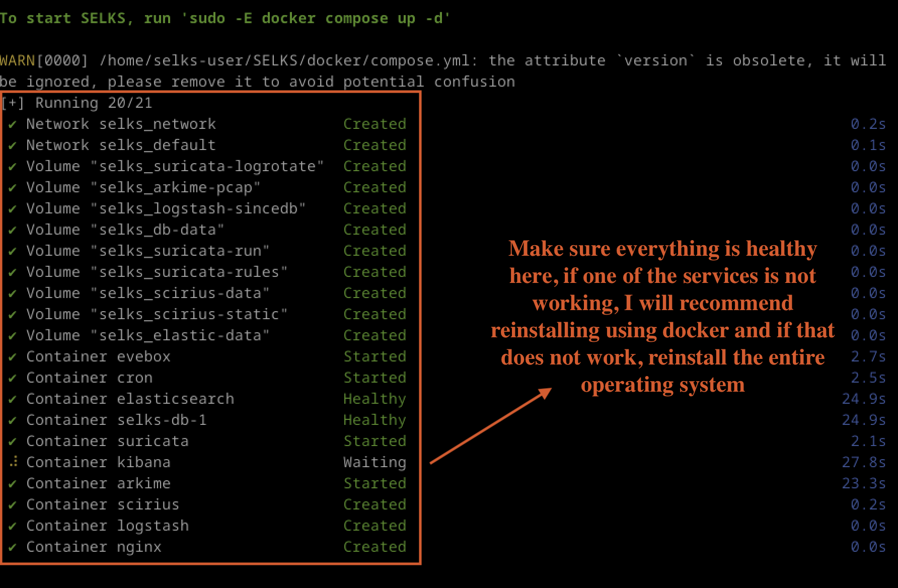Click the 27.8s duration for kibana

click(x=864, y=463)
